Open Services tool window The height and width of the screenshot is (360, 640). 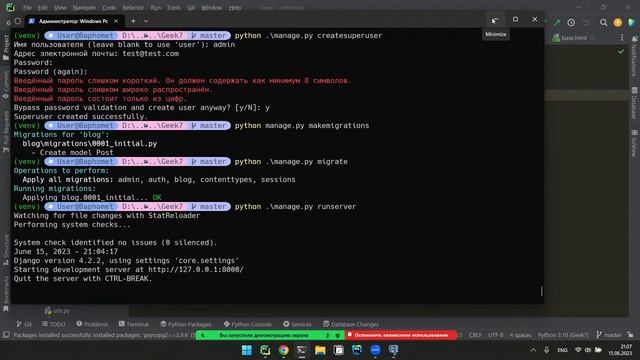tap(297, 324)
